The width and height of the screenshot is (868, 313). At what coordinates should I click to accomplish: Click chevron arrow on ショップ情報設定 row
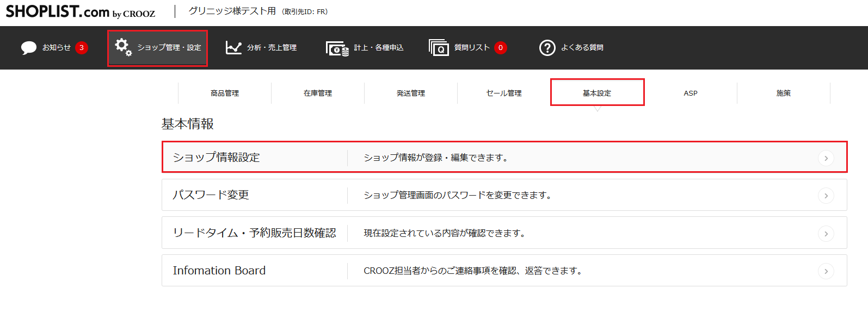tap(826, 158)
